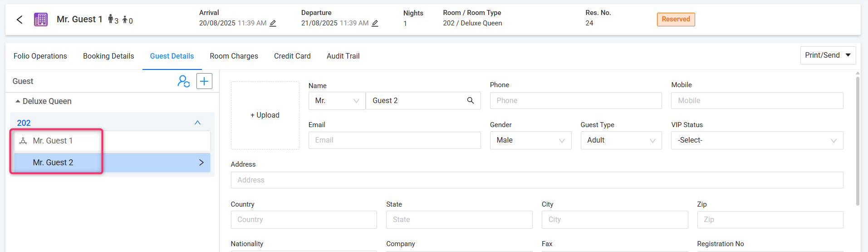Open the VIP Status select dropdown
868x252 pixels.
point(757,140)
